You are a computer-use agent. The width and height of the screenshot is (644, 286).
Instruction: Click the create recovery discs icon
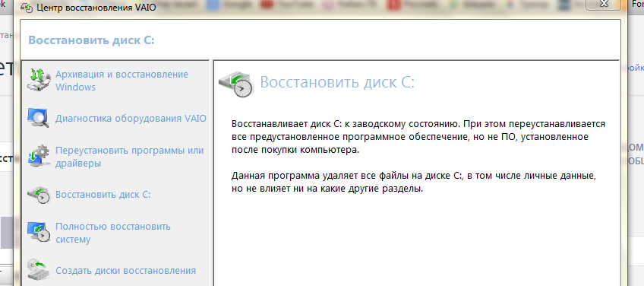pos(39,270)
